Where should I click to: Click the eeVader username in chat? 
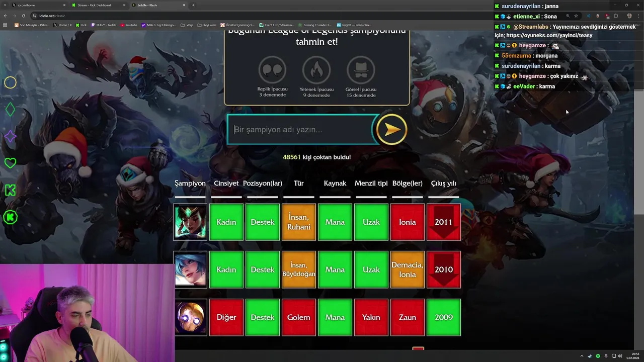tap(524, 86)
